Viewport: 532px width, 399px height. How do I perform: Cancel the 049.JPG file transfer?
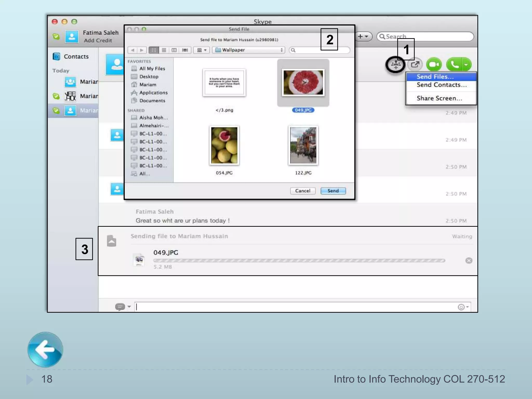[x=469, y=260]
